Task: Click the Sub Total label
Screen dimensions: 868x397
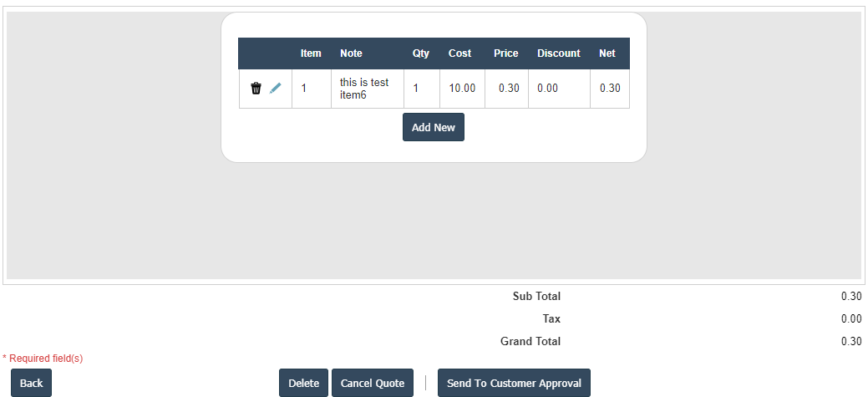Action: 536,297
